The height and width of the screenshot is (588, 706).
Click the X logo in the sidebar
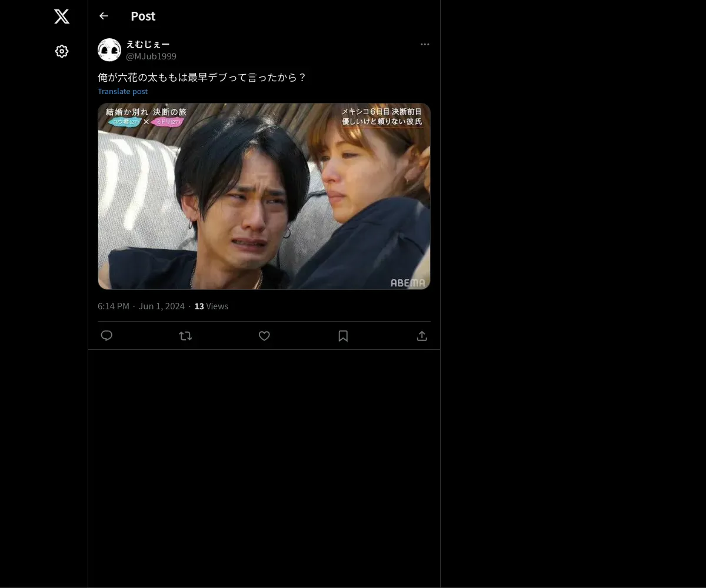coord(62,16)
